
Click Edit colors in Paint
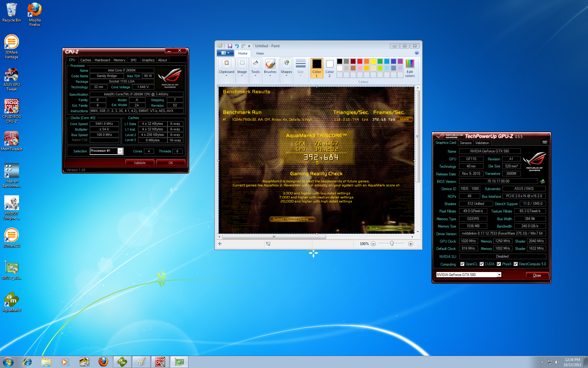410,68
